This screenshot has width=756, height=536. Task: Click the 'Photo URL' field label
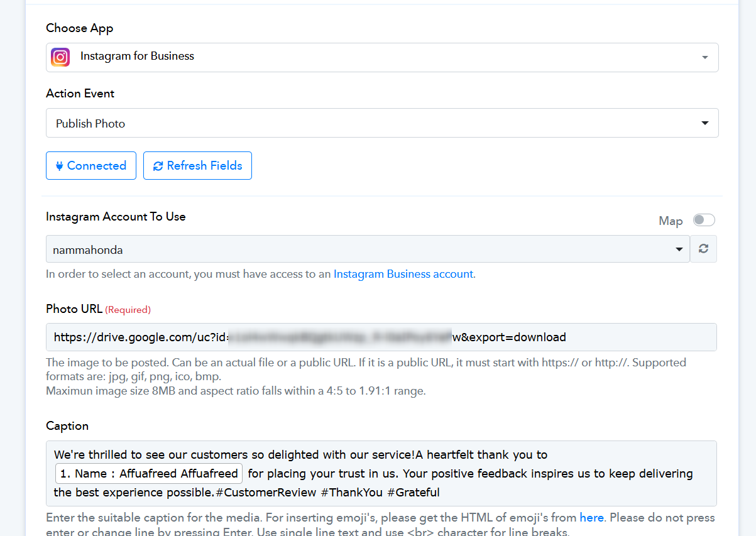(74, 309)
